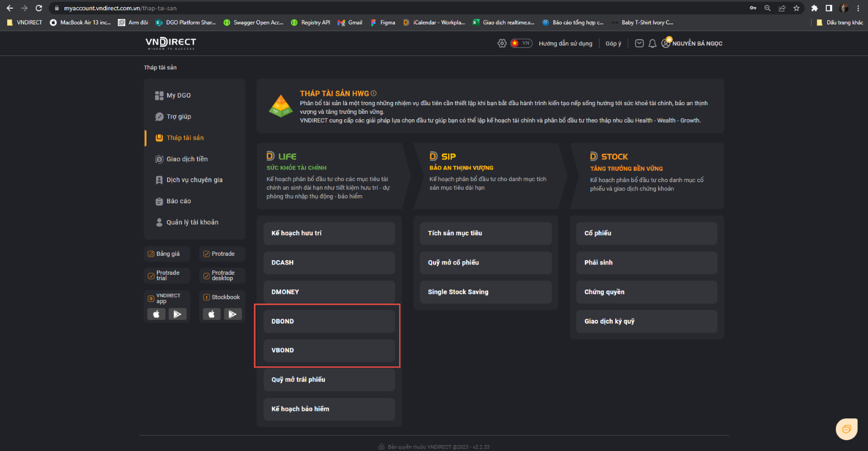This screenshot has height=451, width=868.
Task: Open the VBOND product
Action: click(x=329, y=350)
